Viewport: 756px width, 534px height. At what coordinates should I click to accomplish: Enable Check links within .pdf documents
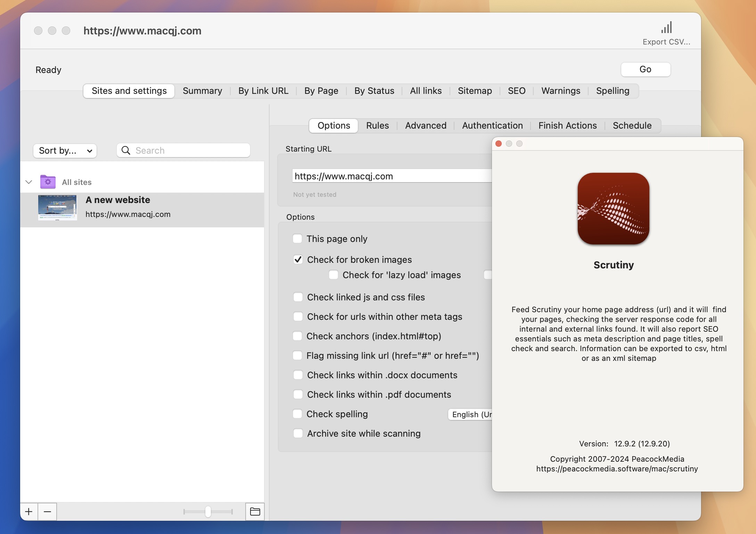tap(298, 394)
